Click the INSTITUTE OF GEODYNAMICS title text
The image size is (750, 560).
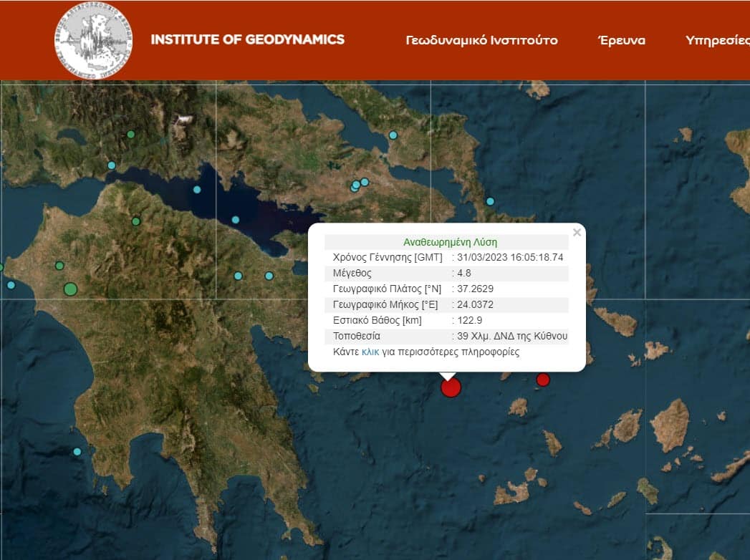(247, 39)
